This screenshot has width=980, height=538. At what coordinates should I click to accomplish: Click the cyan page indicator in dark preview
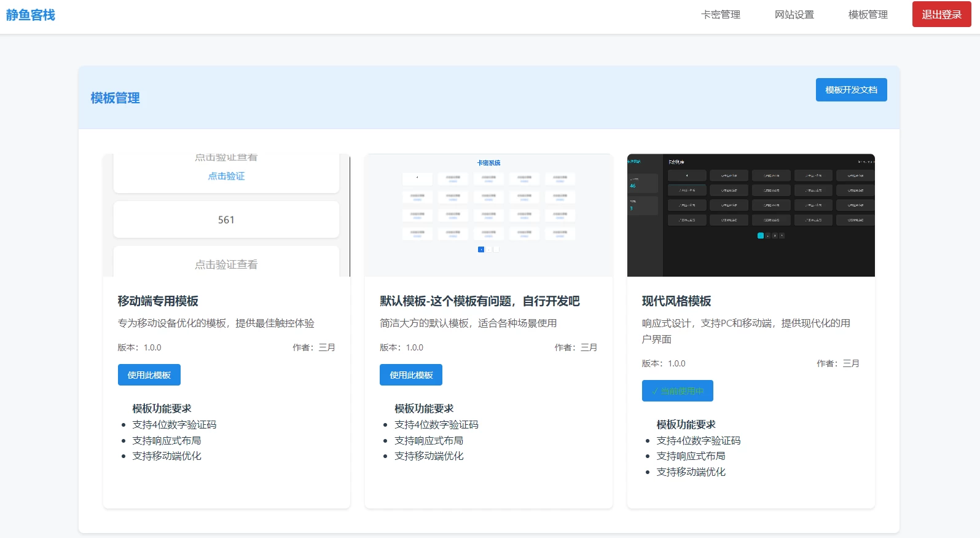click(x=761, y=235)
